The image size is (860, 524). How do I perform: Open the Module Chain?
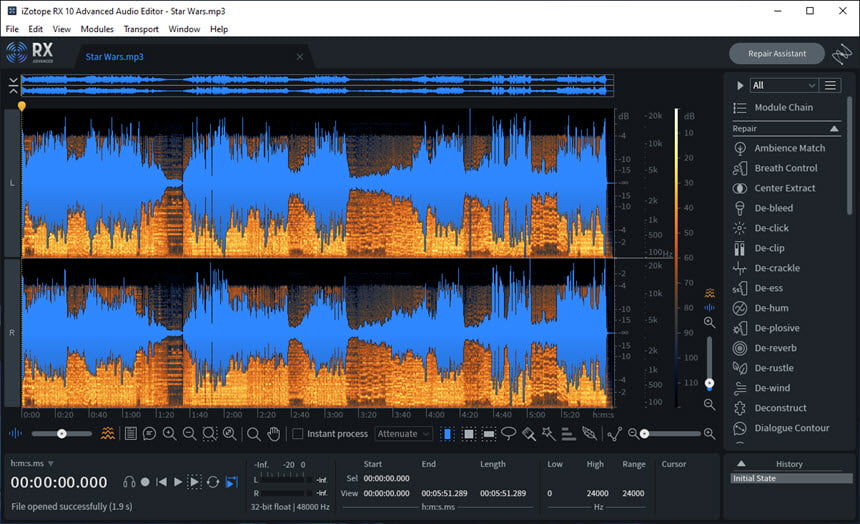coord(773,108)
